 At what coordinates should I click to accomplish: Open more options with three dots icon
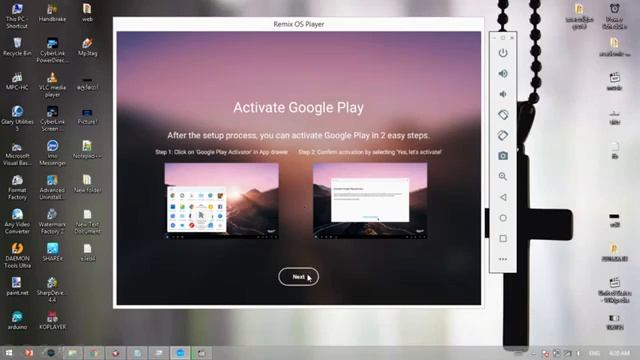click(503, 259)
